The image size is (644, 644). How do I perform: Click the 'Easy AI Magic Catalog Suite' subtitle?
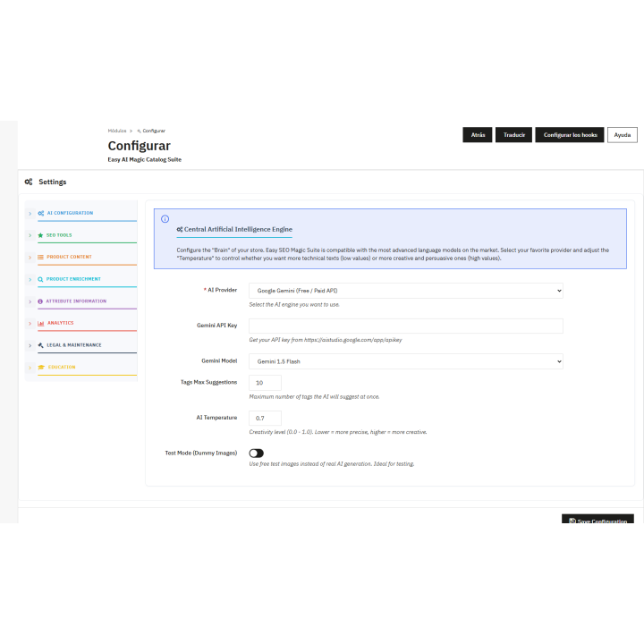click(x=145, y=160)
